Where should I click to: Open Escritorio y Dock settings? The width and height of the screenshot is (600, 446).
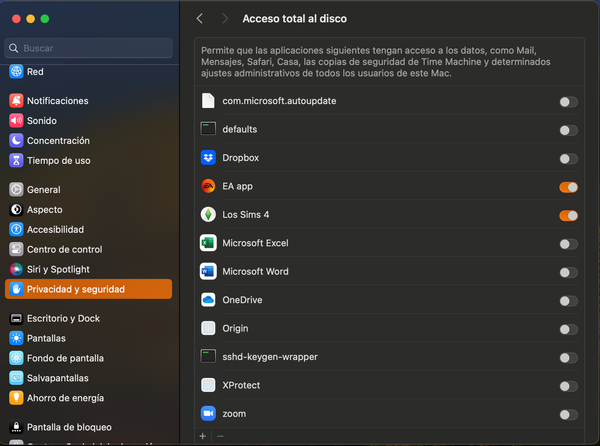point(88,318)
